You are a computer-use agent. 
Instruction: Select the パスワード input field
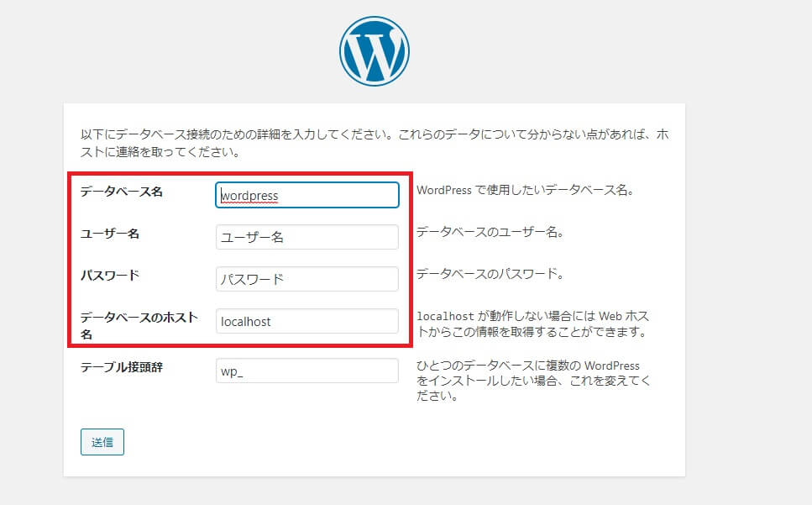[x=307, y=279]
